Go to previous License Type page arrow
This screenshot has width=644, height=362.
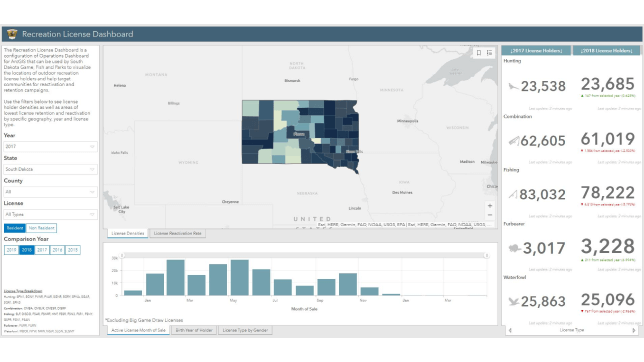(510, 330)
